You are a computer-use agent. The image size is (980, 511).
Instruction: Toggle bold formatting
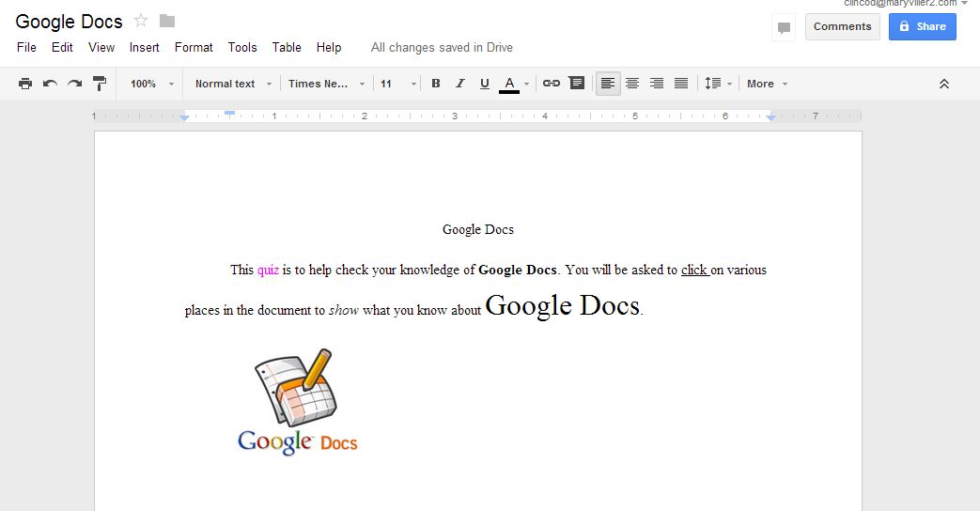tap(436, 84)
